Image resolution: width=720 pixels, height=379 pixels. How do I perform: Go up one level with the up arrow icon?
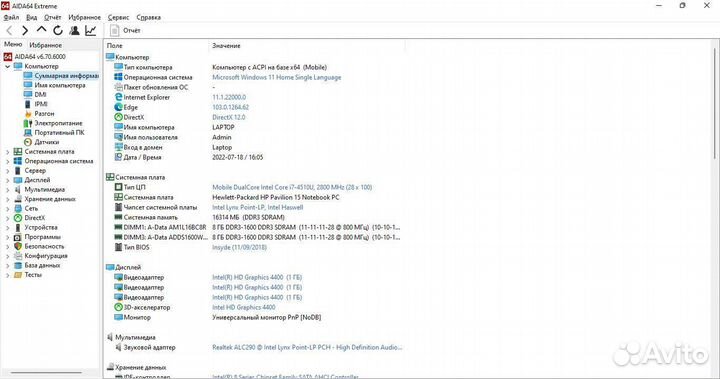pyautogui.click(x=41, y=30)
